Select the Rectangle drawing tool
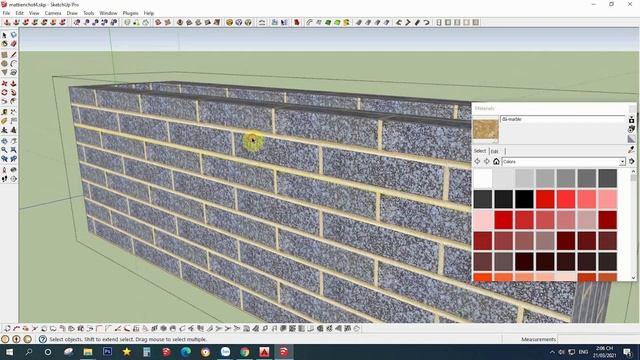Image resolution: width=640 pixels, height=360 pixels. 4,54
